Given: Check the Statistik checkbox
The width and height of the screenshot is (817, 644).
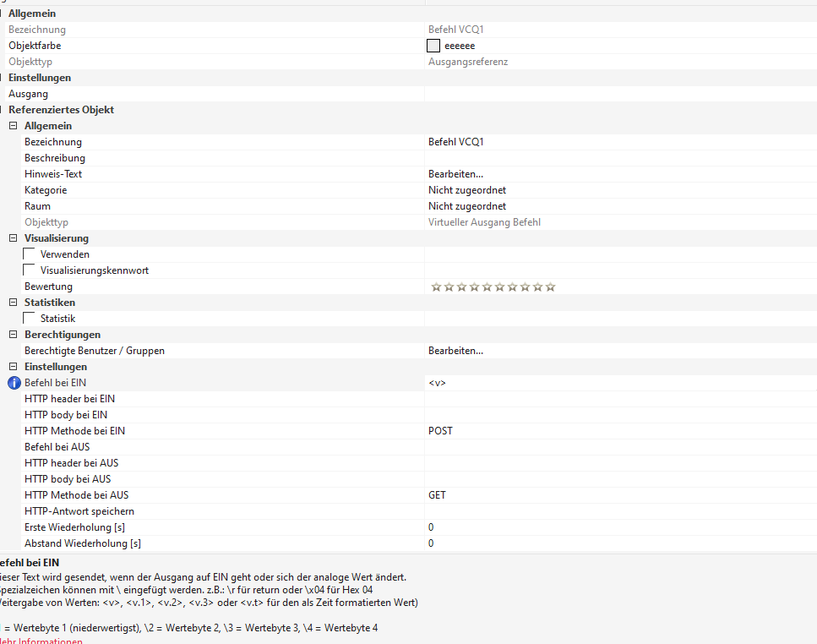Looking at the screenshot, I should pos(30,319).
